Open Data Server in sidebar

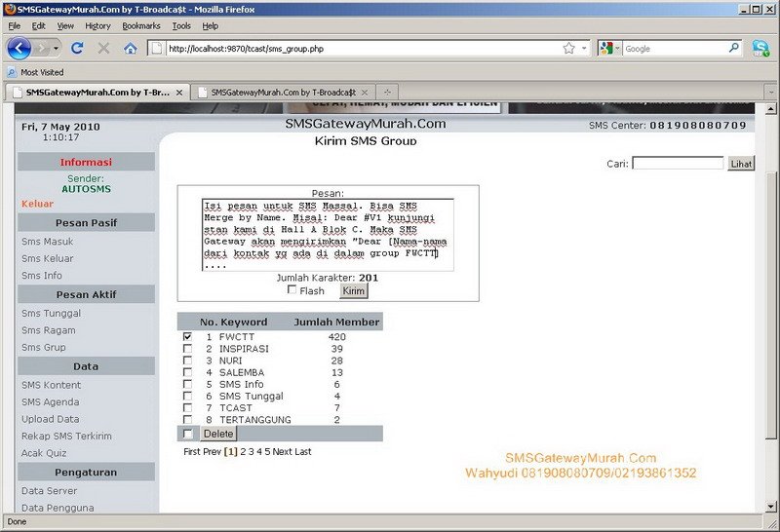(x=50, y=491)
